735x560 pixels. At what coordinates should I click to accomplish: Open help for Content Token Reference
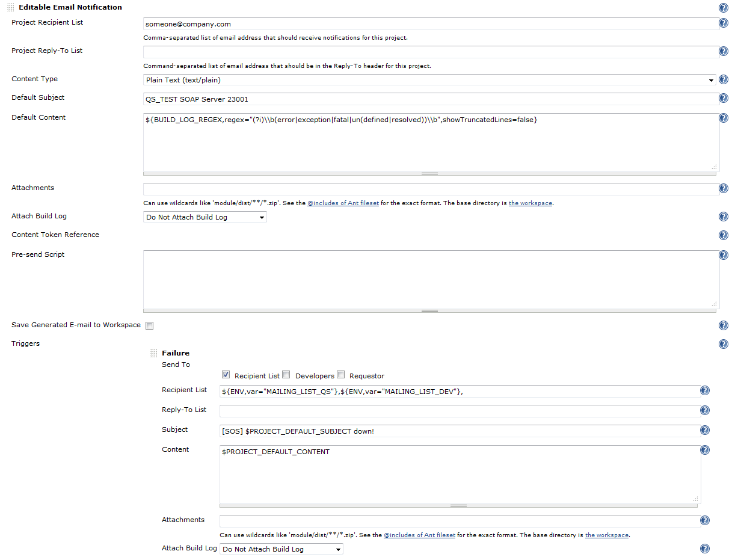click(724, 235)
